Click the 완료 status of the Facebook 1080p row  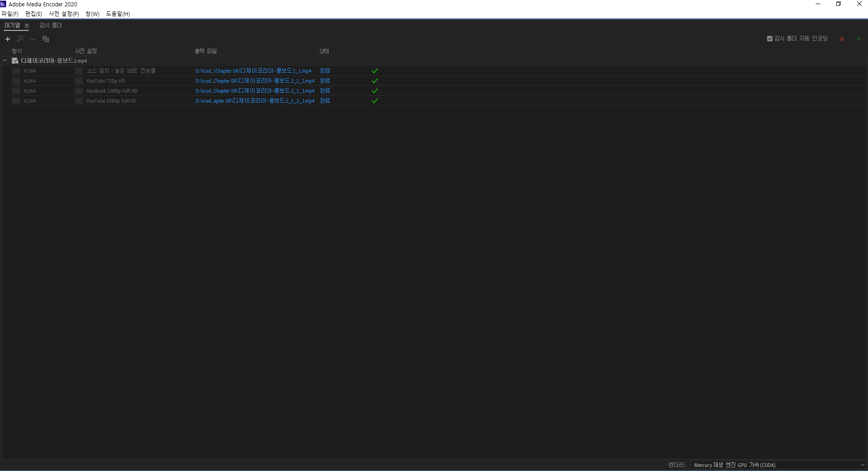coord(325,91)
